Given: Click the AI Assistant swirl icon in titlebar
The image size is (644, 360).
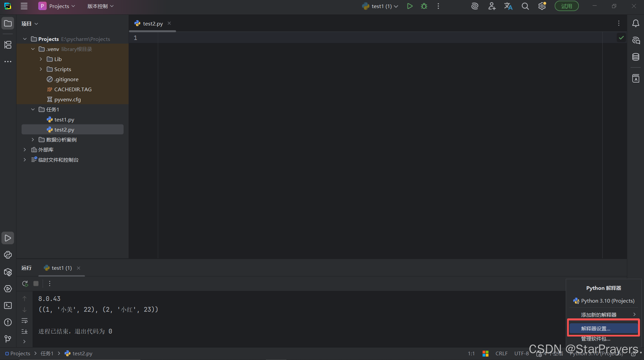Looking at the screenshot, I should [474, 6].
